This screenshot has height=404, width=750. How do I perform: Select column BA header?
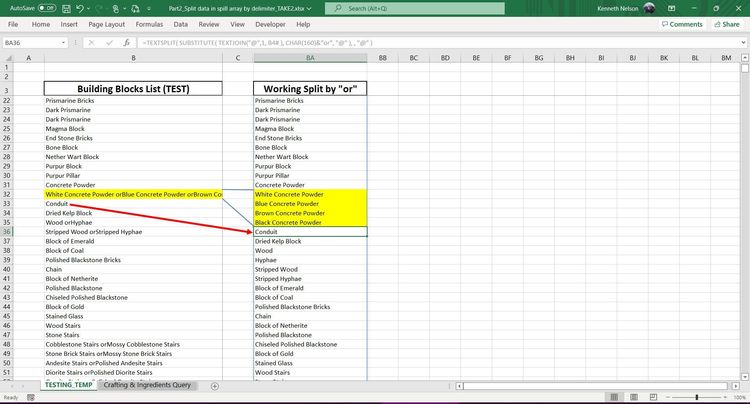pos(310,58)
